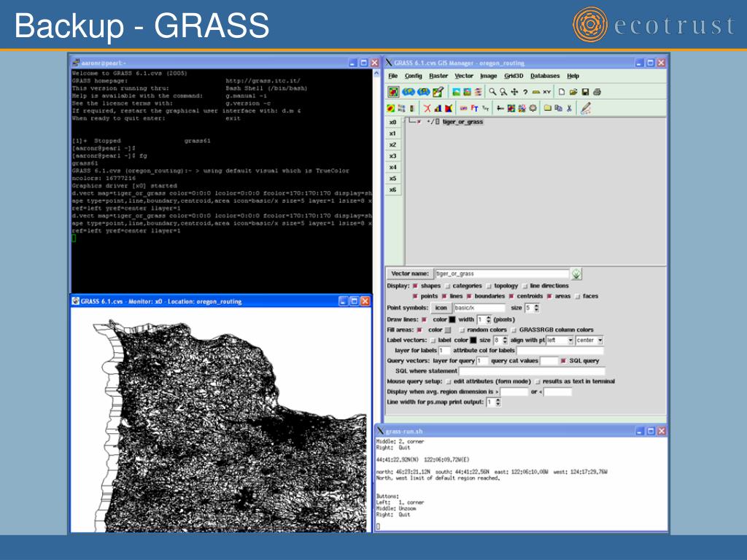Delete layer with scissors icon
The width and height of the screenshot is (747, 560).
tap(569, 108)
